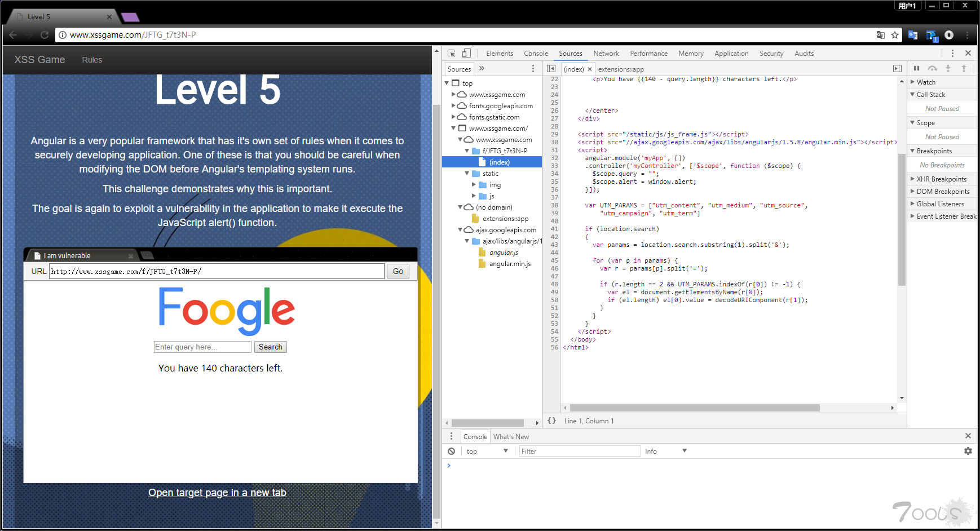Screen dimensions: 980x531
Task: Click the translate page icon in address bar
Action: pyautogui.click(x=880, y=35)
